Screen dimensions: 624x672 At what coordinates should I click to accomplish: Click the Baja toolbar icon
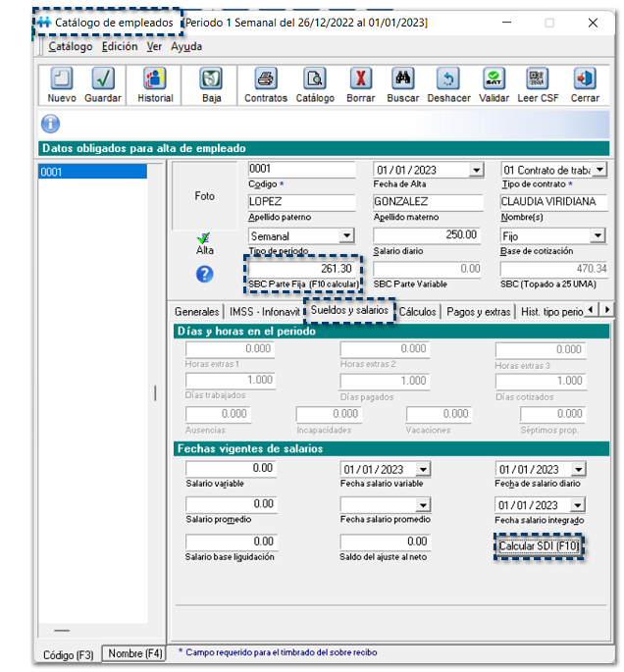tap(211, 79)
